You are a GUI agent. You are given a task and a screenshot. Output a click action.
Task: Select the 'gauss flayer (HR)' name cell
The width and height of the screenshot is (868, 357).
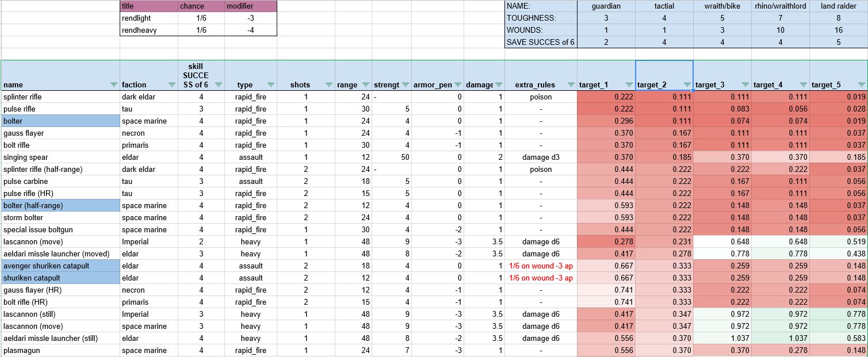[x=60, y=290]
